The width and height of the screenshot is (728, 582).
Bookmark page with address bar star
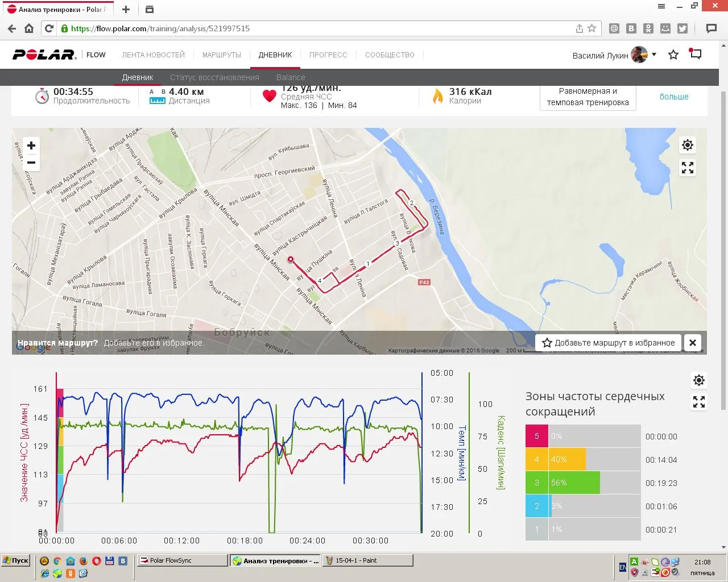tap(592, 28)
